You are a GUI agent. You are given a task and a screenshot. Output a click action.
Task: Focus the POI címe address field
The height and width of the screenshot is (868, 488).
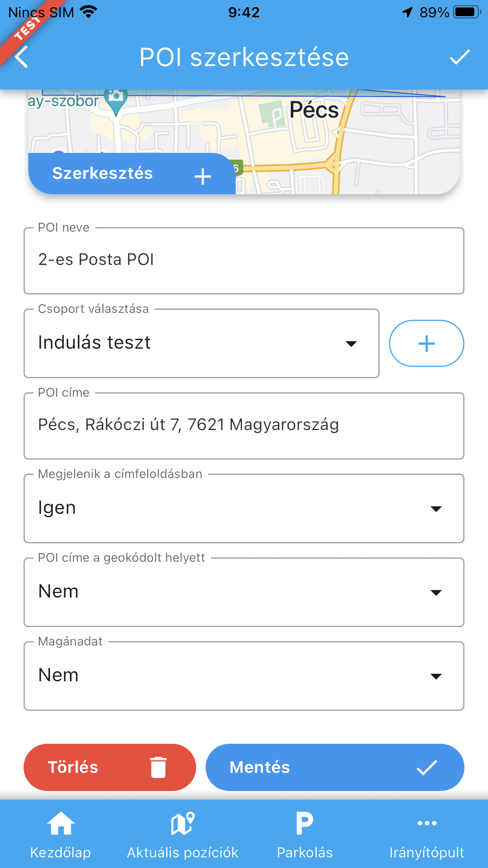pyautogui.click(x=244, y=425)
